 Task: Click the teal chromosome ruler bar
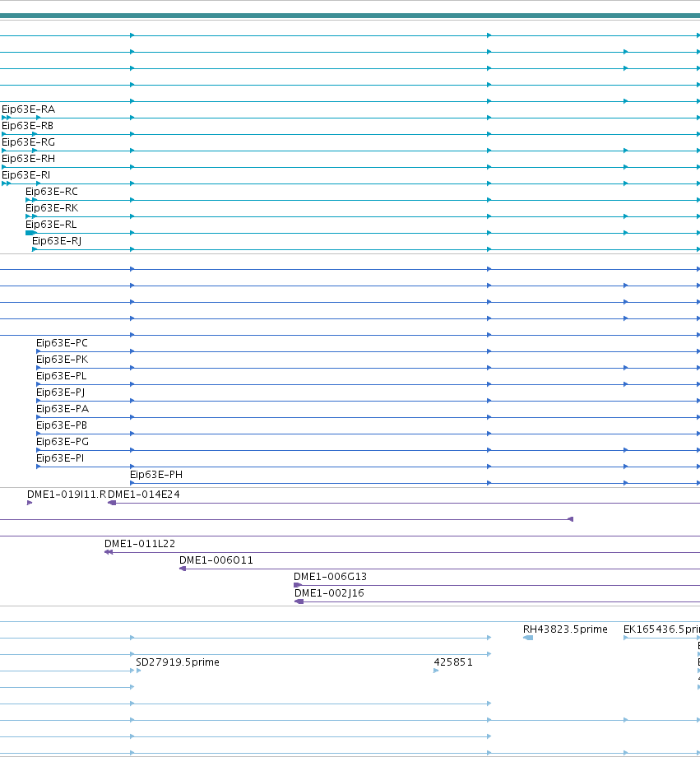pyautogui.click(x=350, y=16)
